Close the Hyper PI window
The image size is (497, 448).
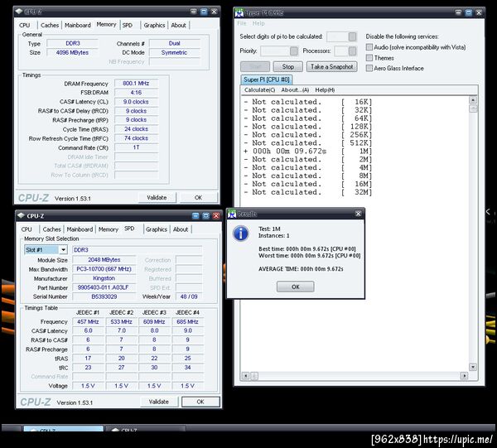coord(479,12)
